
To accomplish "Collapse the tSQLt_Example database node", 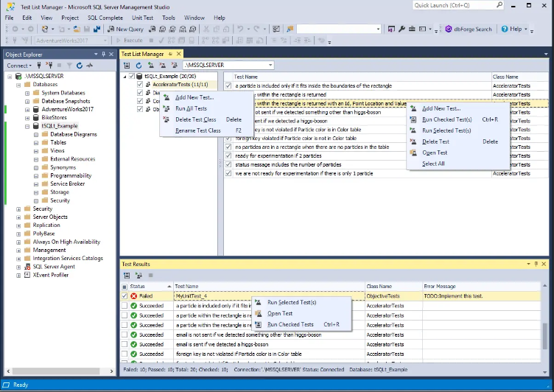I will coord(27,126).
